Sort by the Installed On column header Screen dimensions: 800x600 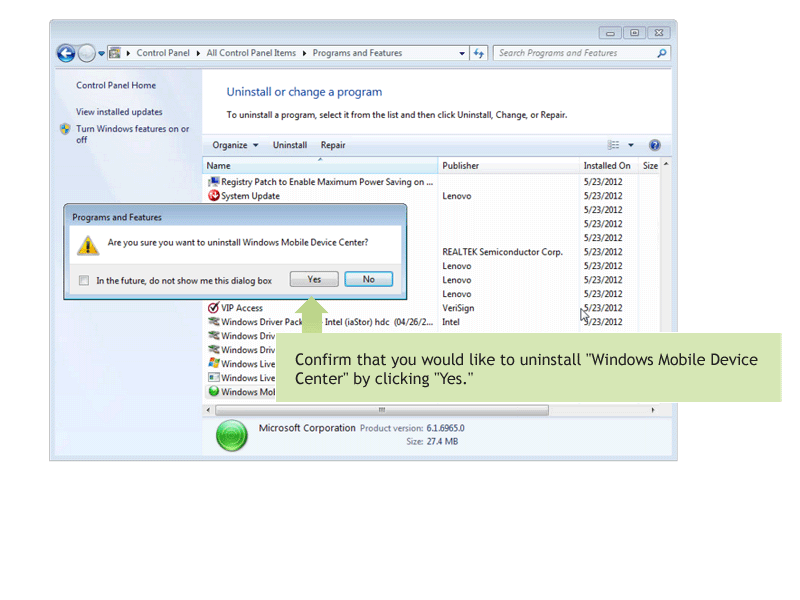609,165
